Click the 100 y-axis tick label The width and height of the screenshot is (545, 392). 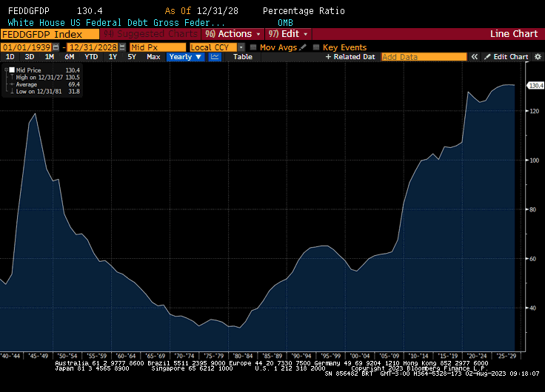(x=534, y=160)
